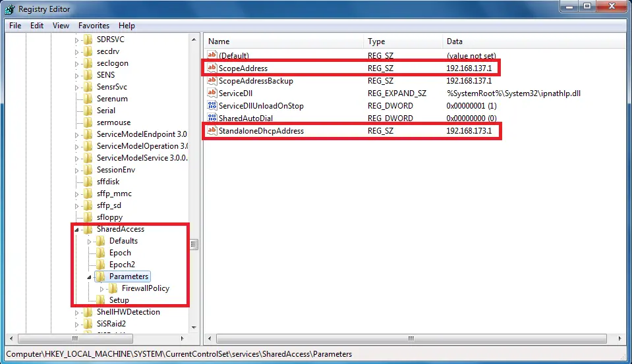Expand the SiSRaid2 key arrow
The image size is (632, 364).
pos(76,324)
